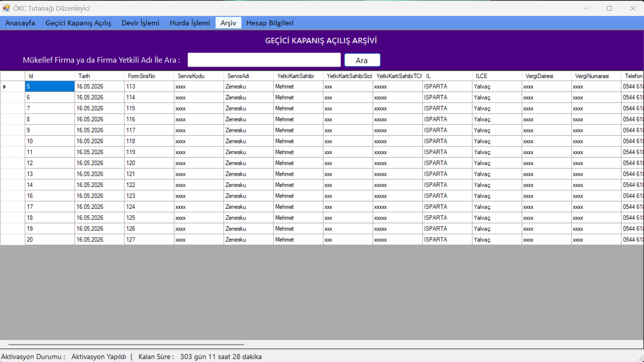Open the Devir İşlemi tab
The width and height of the screenshot is (644, 362).
[140, 23]
